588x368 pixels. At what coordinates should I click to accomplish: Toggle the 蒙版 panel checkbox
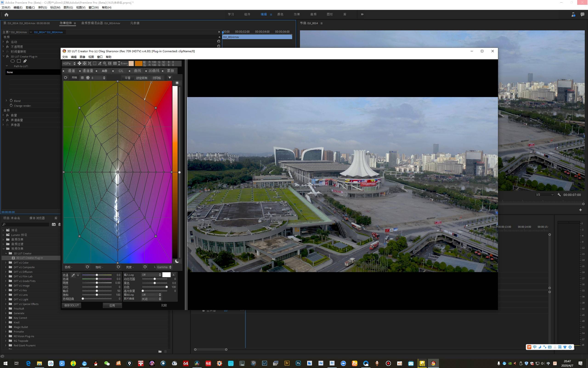click(163, 71)
